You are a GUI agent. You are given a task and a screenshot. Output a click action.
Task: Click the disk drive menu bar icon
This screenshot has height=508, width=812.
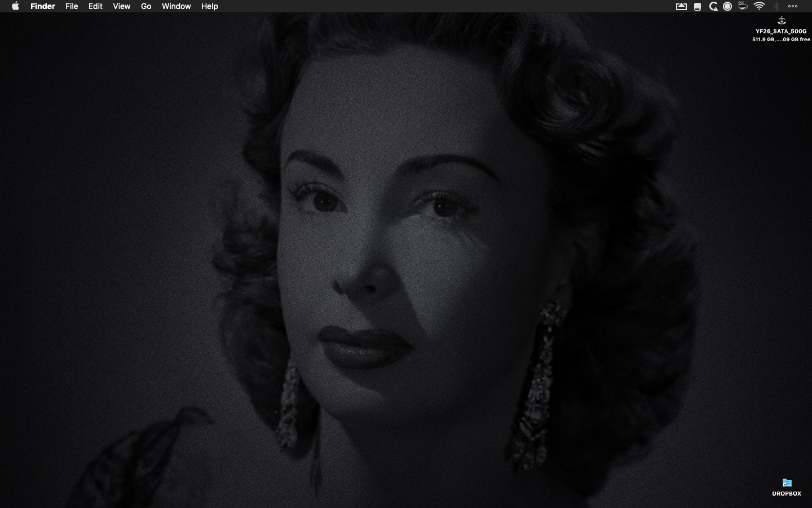pyautogui.click(x=698, y=6)
